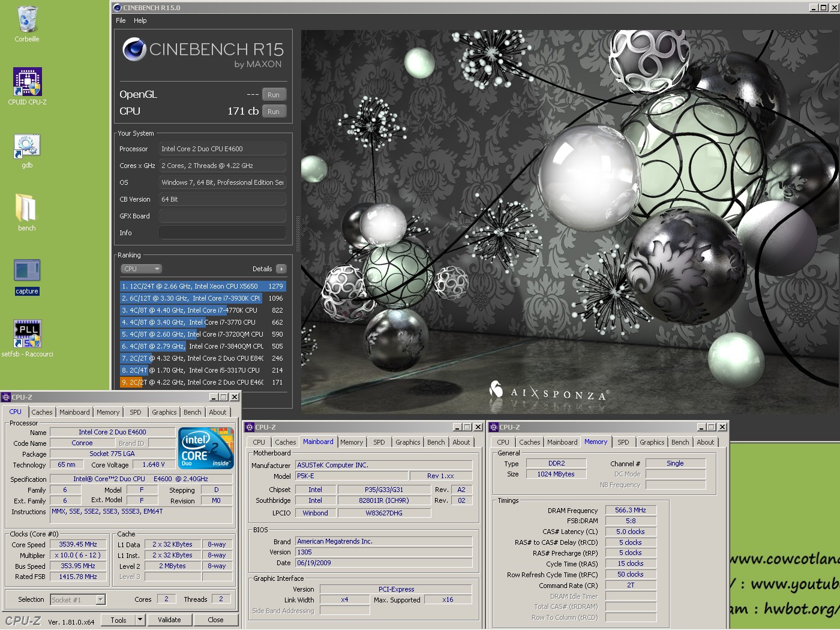Click the empty GFX Board field
Viewport: 840px width, 630px height.
pos(223,216)
